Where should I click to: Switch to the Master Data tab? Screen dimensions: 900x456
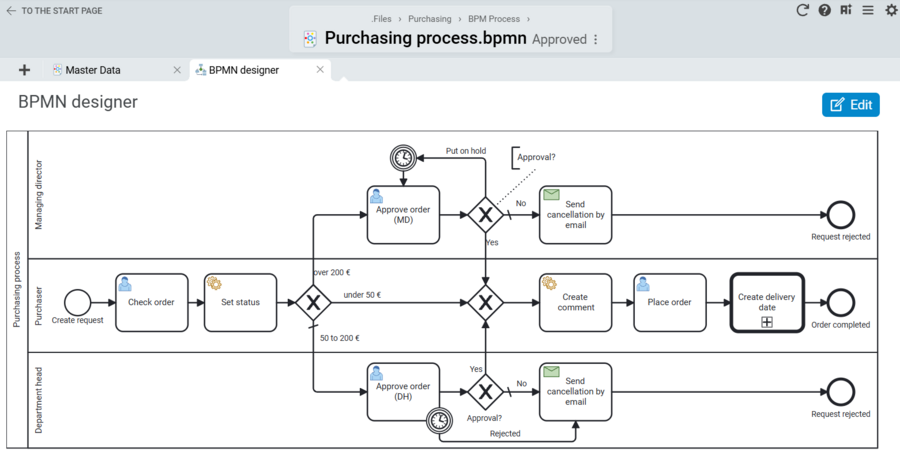click(93, 70)
